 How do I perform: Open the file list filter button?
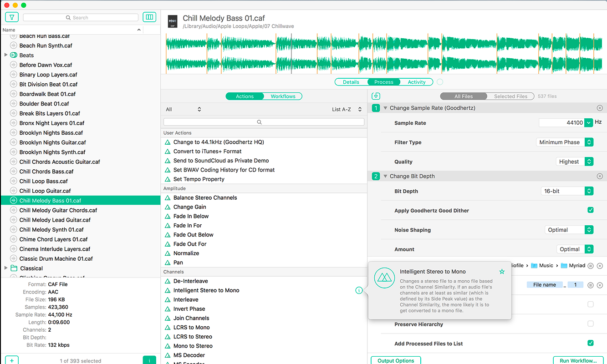tap(11, 17)
